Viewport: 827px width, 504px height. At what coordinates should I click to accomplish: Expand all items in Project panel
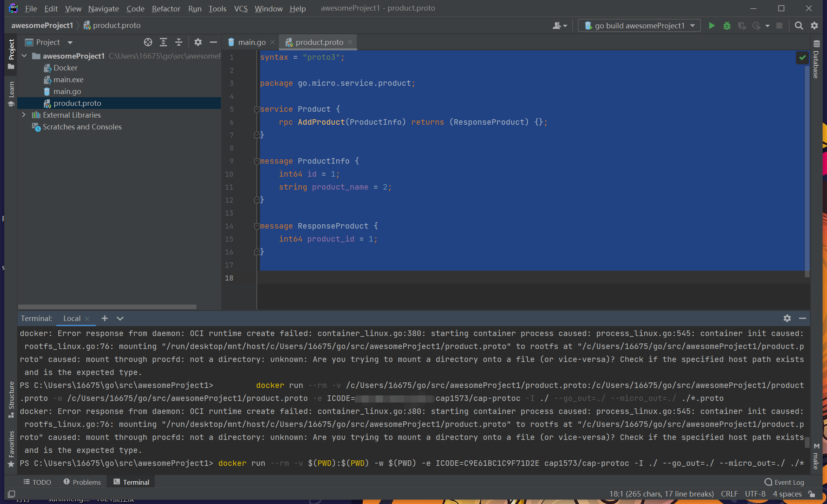163,42
